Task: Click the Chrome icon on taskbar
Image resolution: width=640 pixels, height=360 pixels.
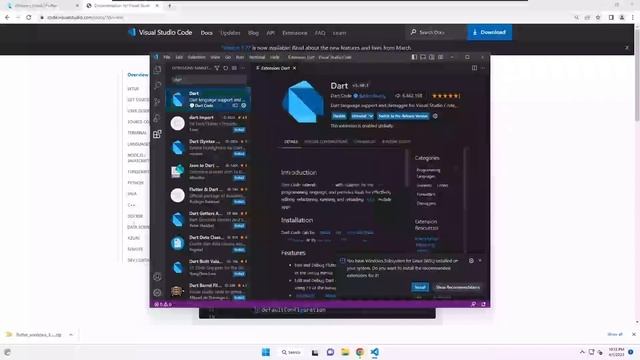Action: click(360, 352)
